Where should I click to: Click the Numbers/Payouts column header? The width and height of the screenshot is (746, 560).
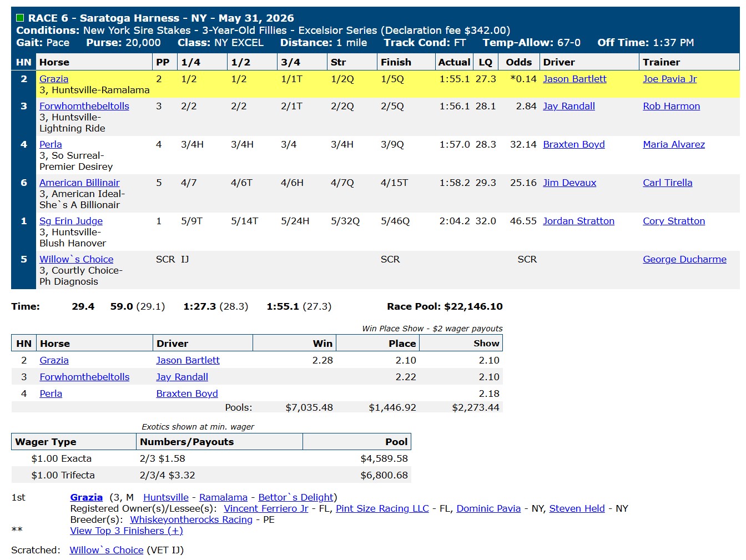[220, 442]
